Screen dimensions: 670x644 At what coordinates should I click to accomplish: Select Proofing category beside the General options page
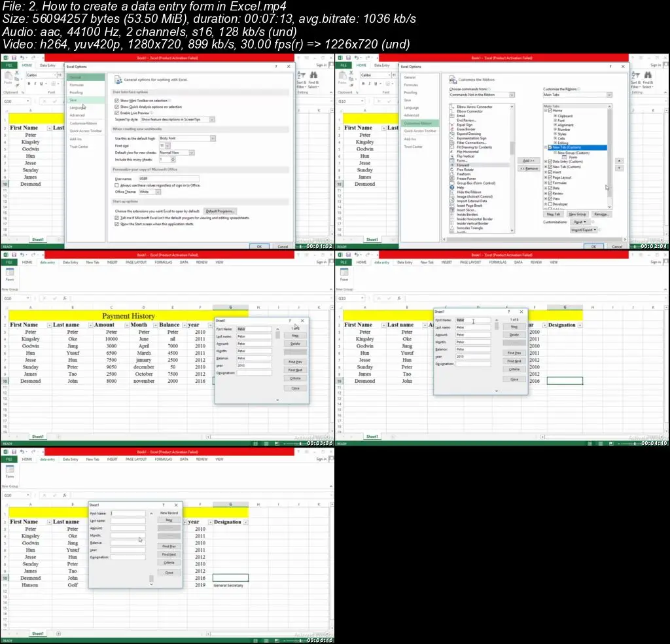76,92
